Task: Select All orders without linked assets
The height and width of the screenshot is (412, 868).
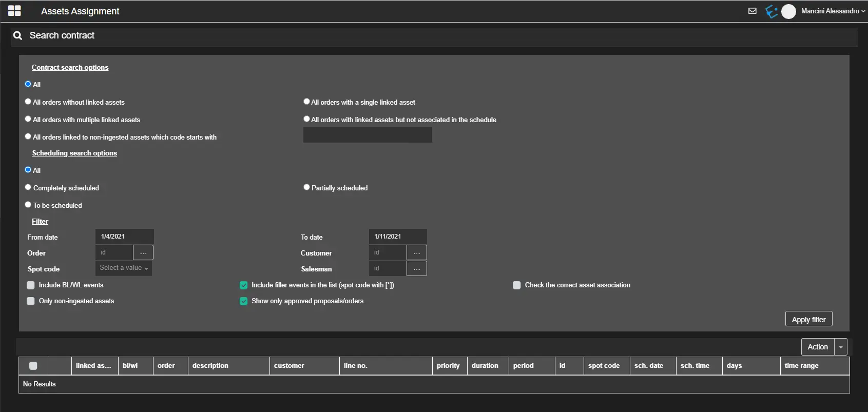Action: [x=28, y=102]
